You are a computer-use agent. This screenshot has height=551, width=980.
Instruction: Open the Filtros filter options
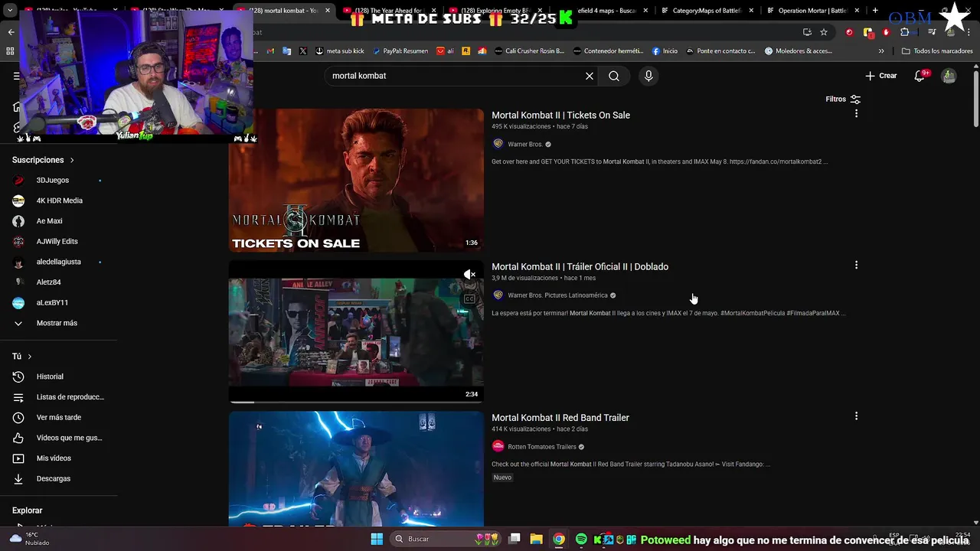(x=843, y=99)
